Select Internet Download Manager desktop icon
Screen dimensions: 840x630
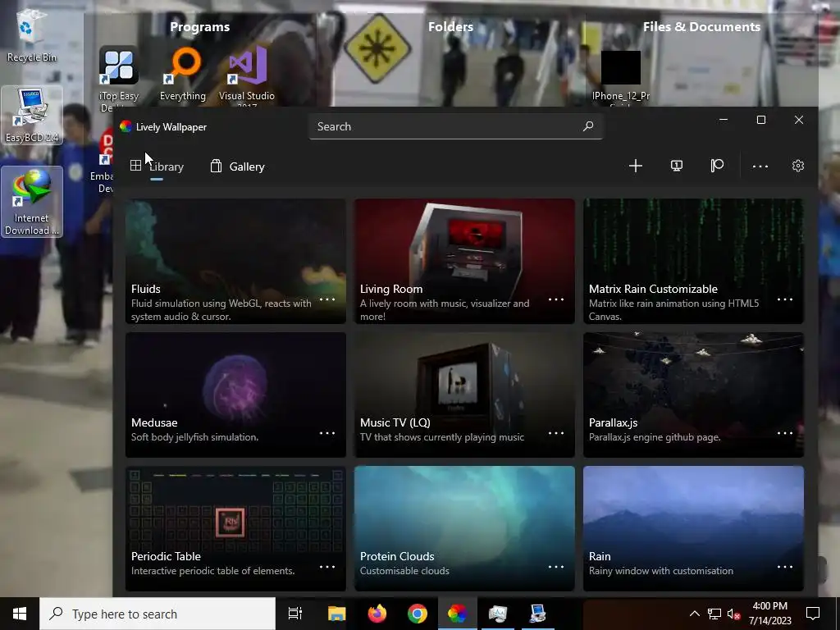coord(32,202)
